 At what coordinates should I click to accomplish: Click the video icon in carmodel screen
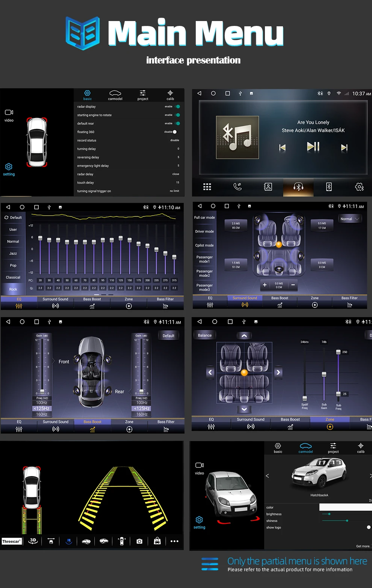200,468
